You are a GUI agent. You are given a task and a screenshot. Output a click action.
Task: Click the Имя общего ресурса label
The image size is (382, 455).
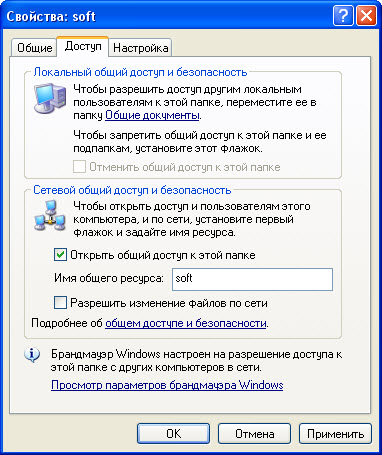click(109, 278)
